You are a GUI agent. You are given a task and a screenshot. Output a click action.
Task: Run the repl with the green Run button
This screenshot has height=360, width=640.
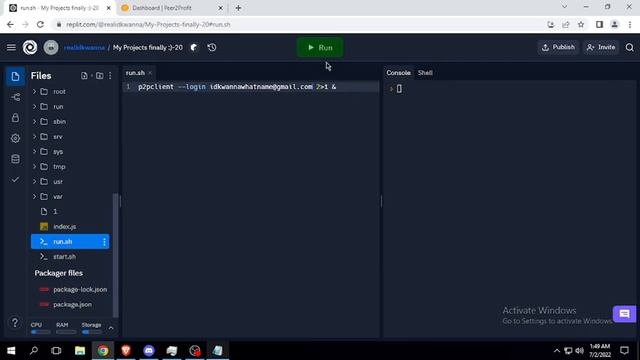[x=320, y=47]
